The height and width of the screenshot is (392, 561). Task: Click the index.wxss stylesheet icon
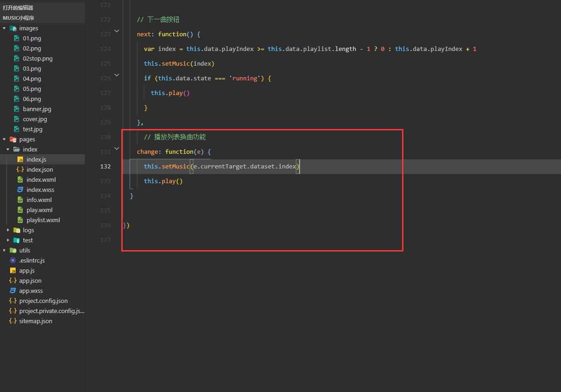(x=20, y=190)
